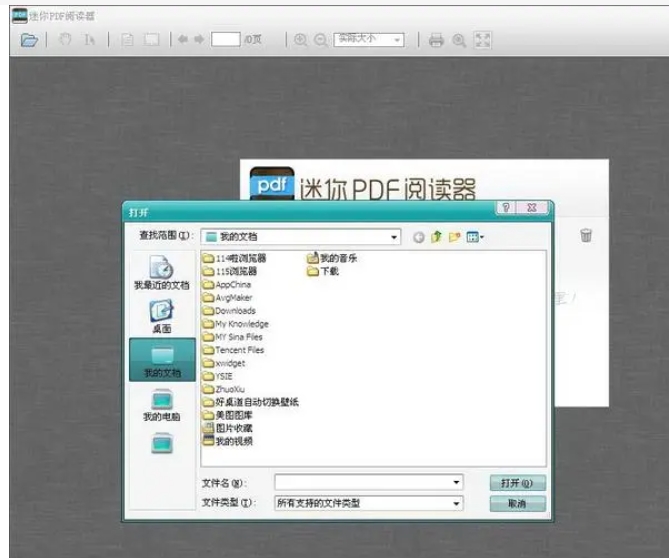
Task: Click the page number input box
Action: coord(226,40)
